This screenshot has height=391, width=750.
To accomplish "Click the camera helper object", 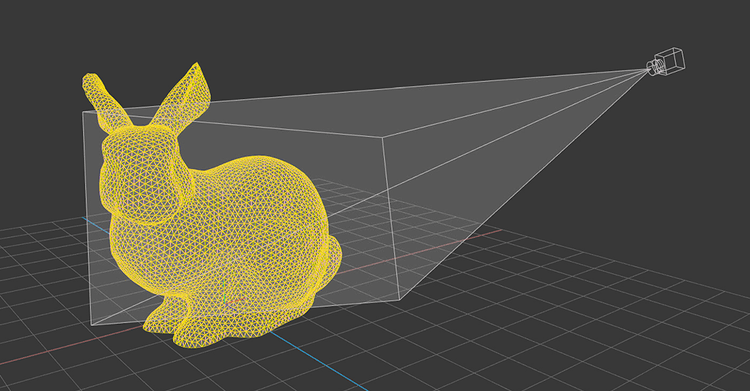I will [666, 62].
